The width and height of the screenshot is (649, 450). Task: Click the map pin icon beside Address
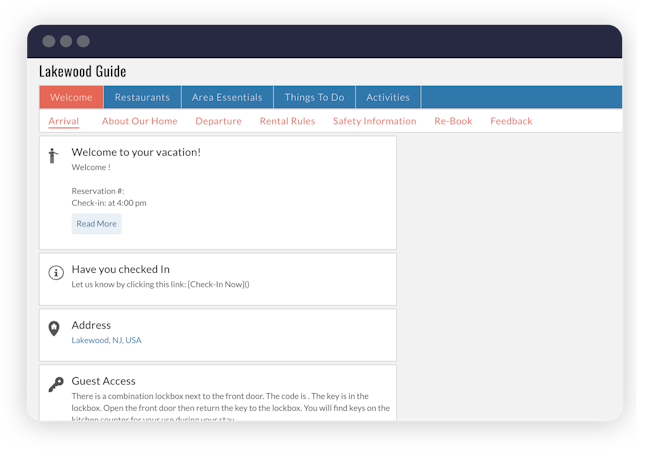54,329
